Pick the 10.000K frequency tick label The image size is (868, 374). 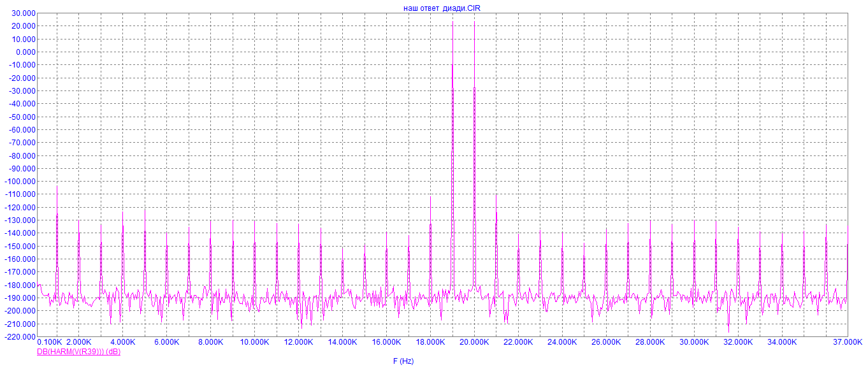point(255,343)
